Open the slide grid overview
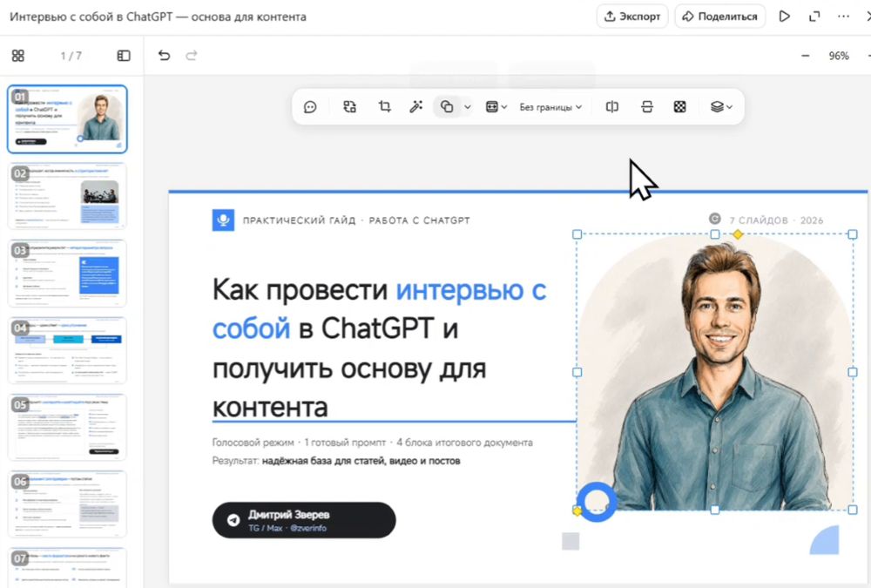The image size is (871, 588). 17,56
